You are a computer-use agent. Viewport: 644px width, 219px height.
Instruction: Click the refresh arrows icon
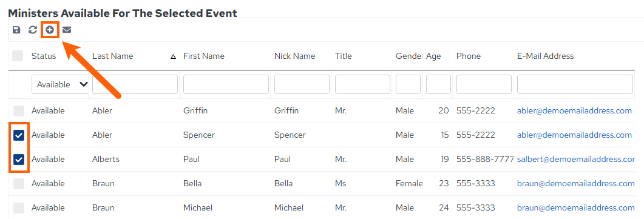(33, 30)
